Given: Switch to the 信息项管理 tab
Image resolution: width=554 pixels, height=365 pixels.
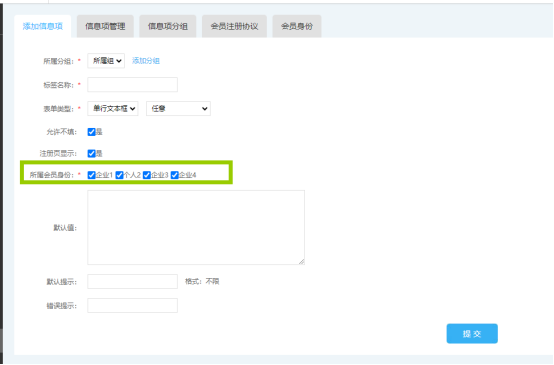Looking at the screenshot, I should pyautogui.click(x=105, y=26).
